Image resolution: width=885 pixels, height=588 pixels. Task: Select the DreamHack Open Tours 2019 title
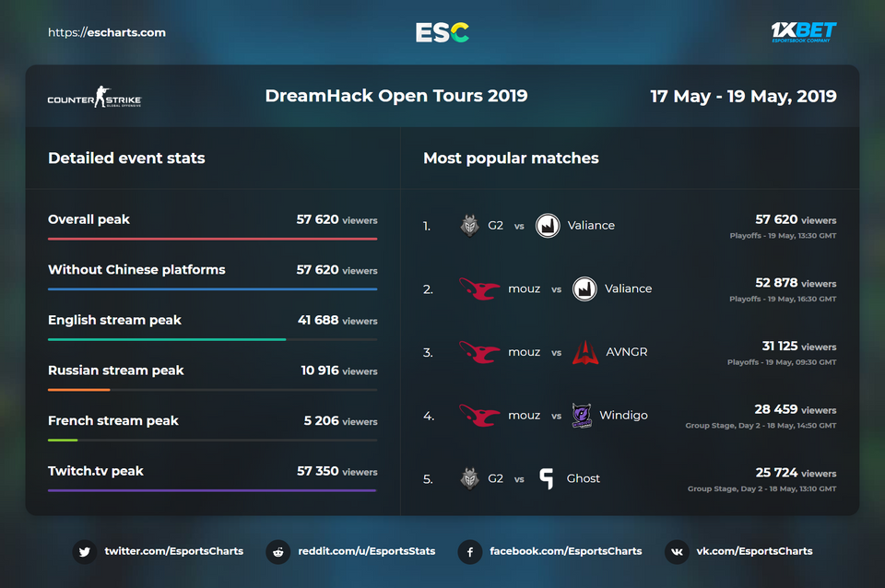pos(396,96)
